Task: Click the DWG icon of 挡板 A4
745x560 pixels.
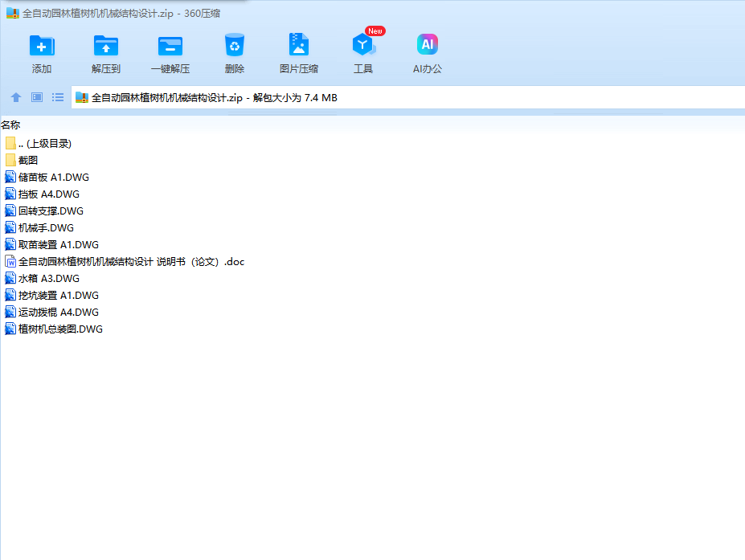Action: (x=10, y=194)
